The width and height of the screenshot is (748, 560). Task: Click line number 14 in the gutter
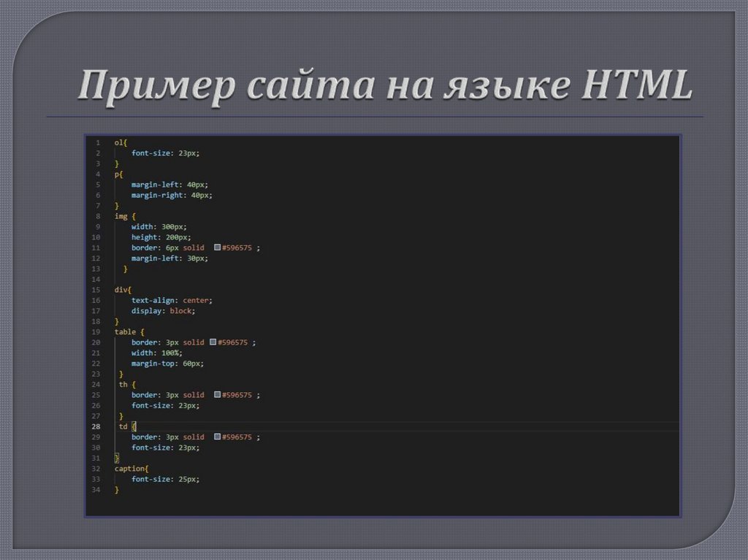coord(96,279)
